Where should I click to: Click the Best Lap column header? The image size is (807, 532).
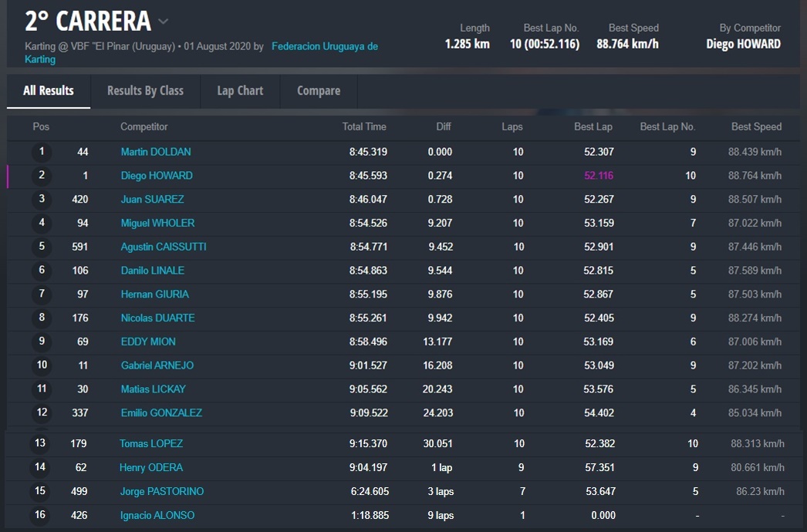point(593,127)
